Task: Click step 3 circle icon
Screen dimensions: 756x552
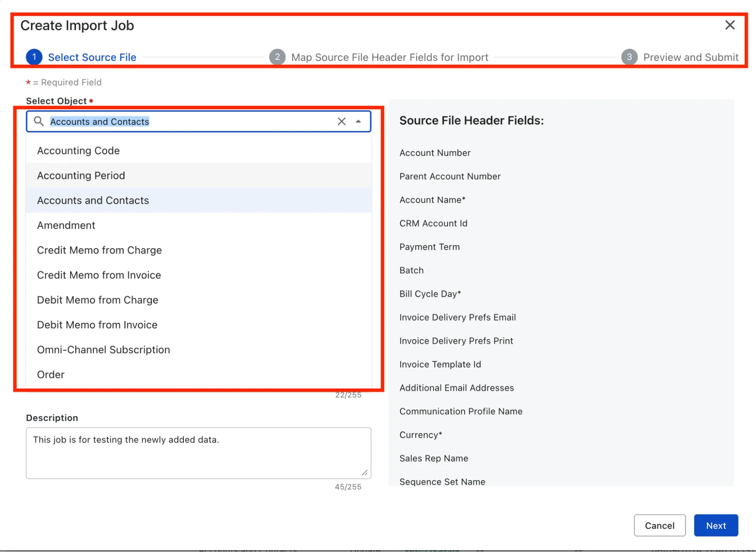Action: coord(629,57)
